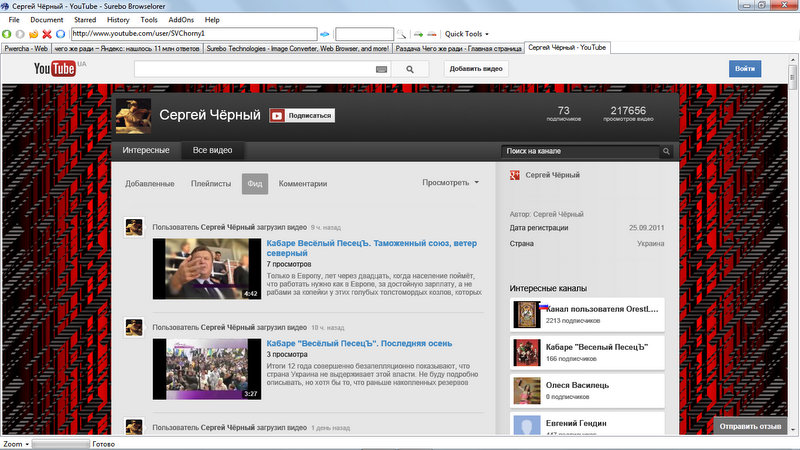Click the Отправить отзыв feedback button
Screen dimensions: 800x450
tap(750, 426)
